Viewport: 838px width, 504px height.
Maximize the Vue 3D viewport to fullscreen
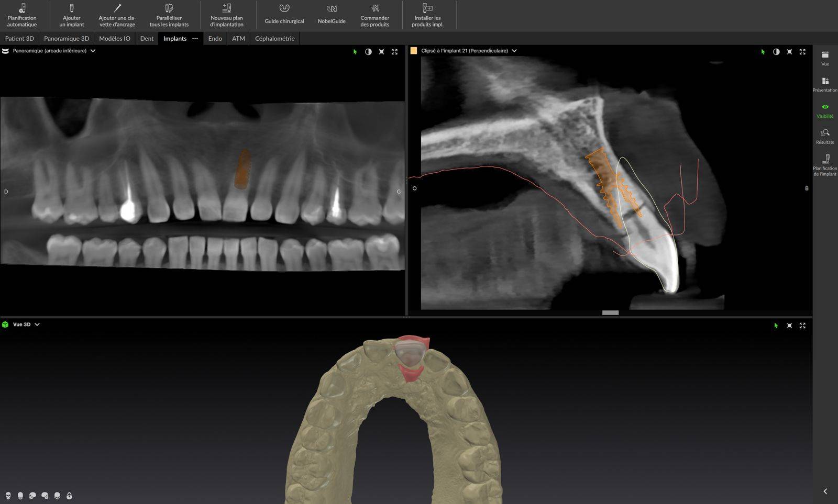point(802,326)
